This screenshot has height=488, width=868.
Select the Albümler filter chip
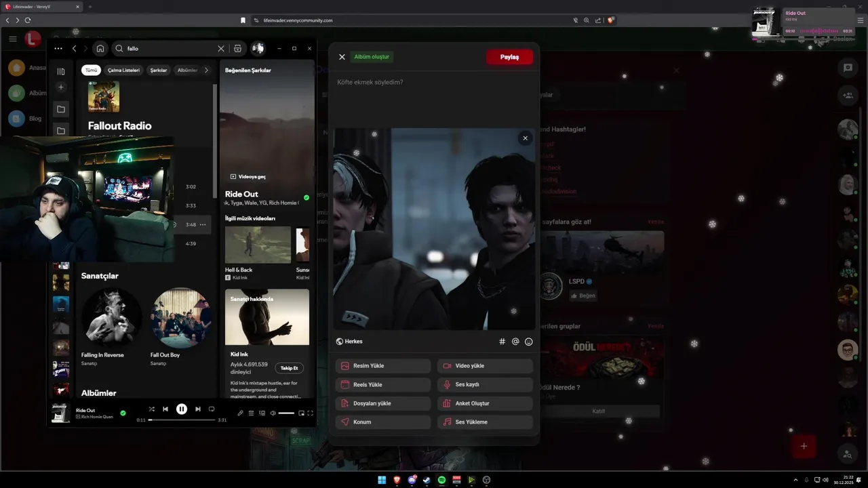click(187, 70)
